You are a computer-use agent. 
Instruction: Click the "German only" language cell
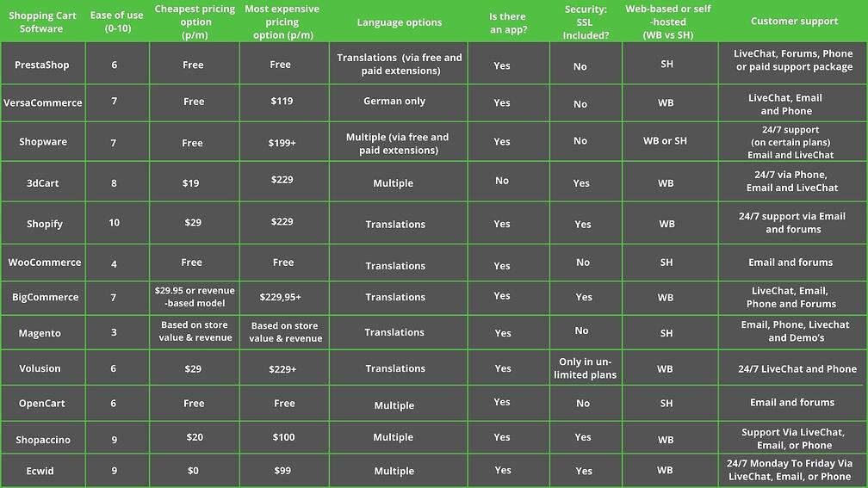coord(394,102)
